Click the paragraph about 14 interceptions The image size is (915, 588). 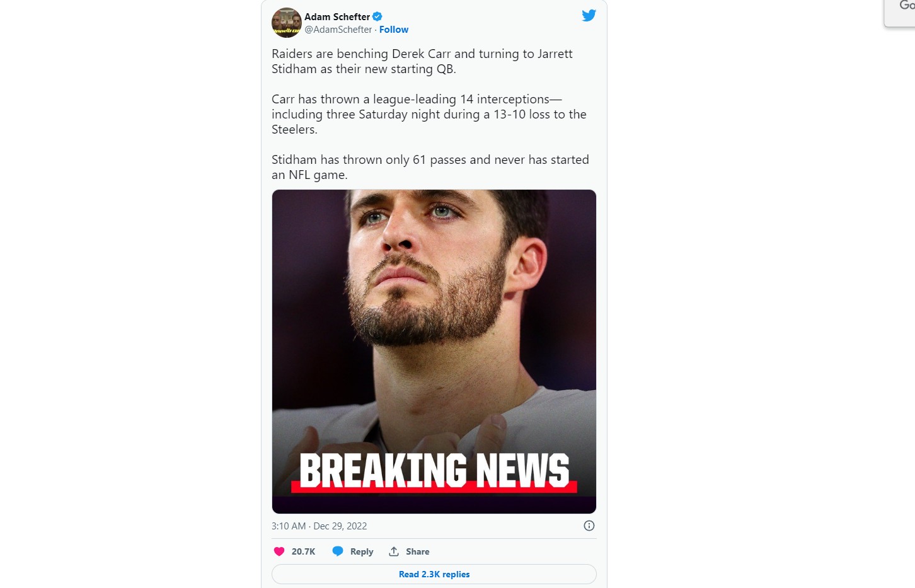[x=429, y=114]
